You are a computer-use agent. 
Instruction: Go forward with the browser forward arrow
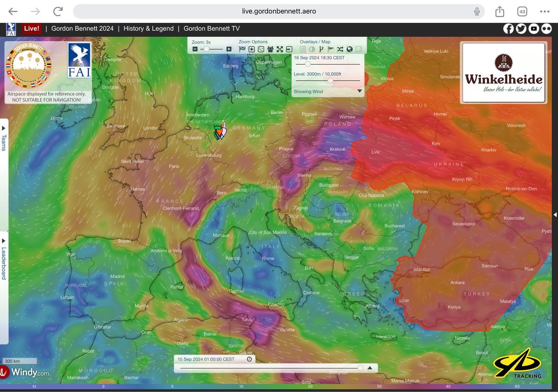click(x=36, y=11)
